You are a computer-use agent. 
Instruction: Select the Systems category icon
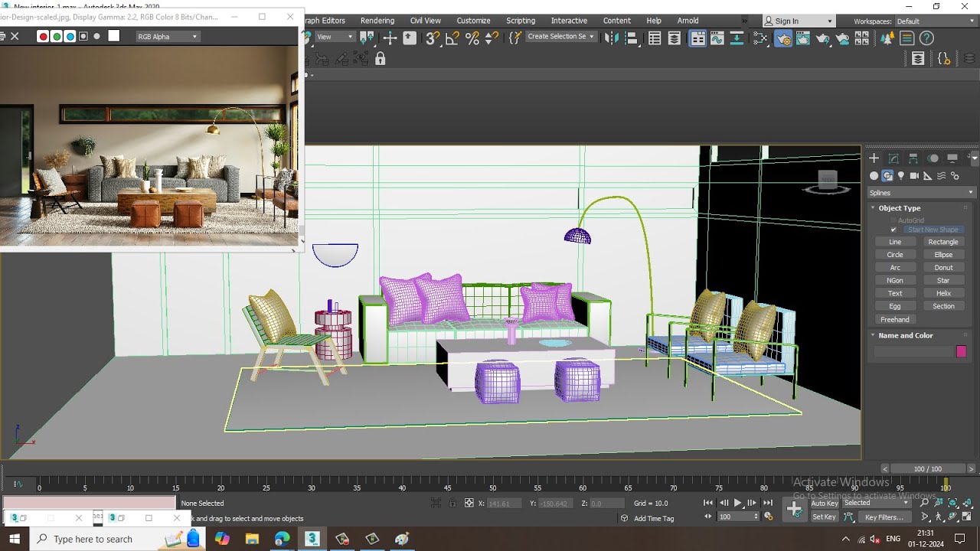[x=955, y=175]
